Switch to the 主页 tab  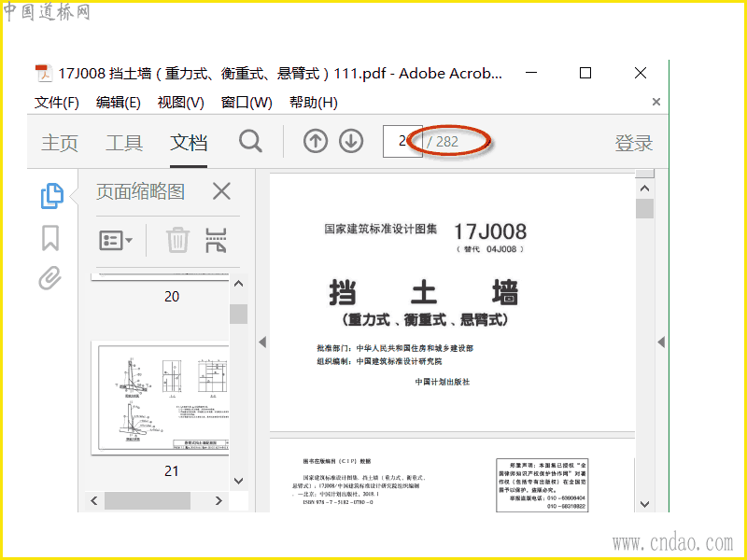click(60, 143)
